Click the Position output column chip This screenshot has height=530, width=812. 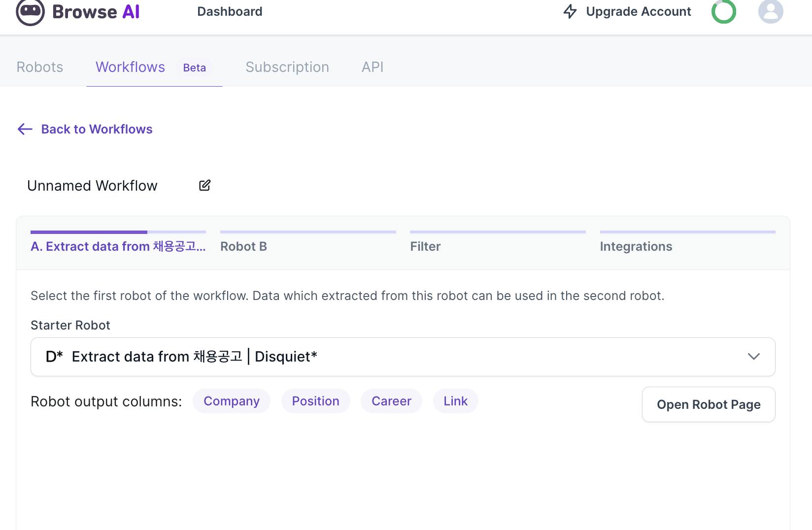(316, 401)
